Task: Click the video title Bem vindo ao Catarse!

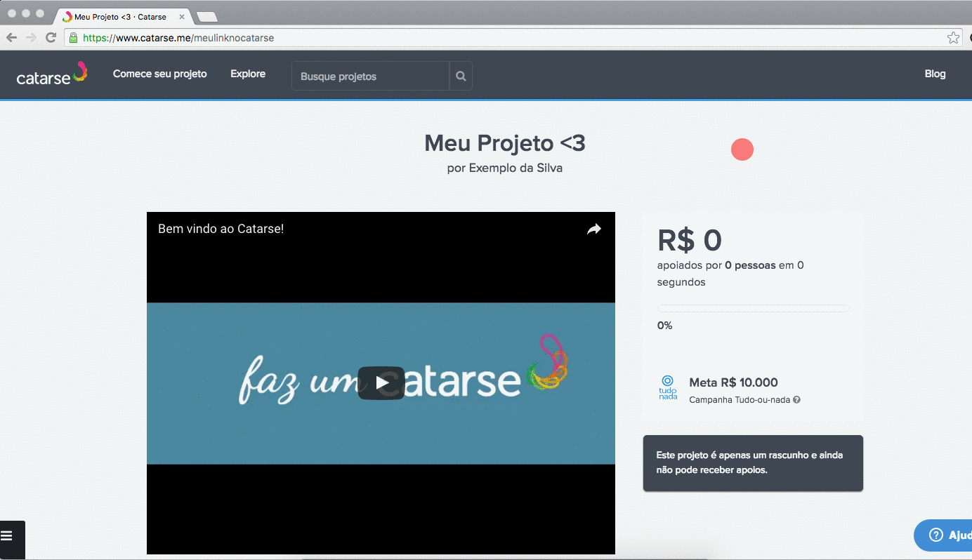Action: pos(221,228)
